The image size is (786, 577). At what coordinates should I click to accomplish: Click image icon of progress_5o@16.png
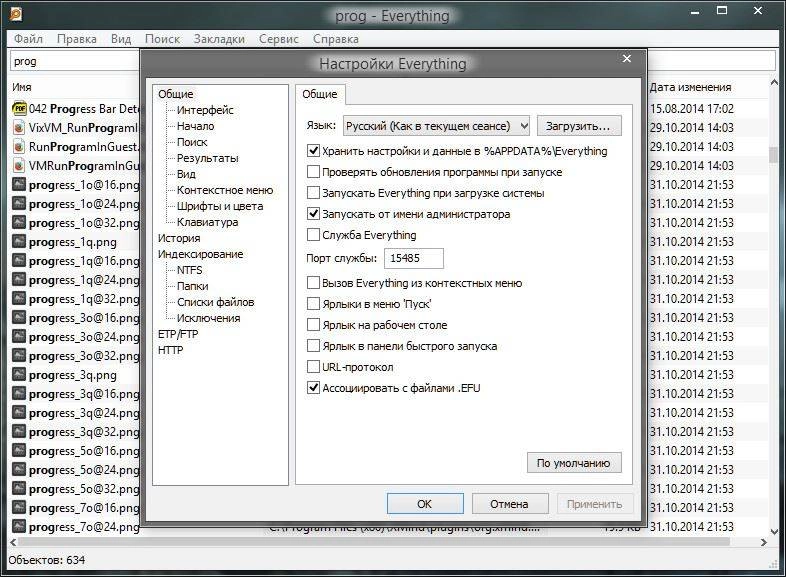click(x=19, y=451)
